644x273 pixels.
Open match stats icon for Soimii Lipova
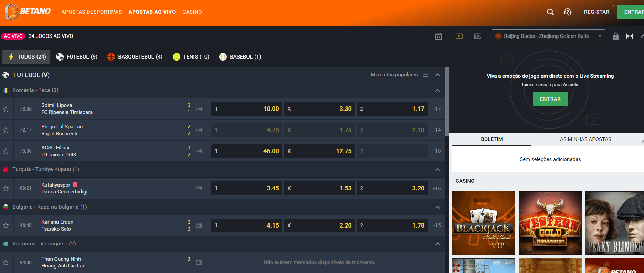pyautogui.click(x=199, y=109)
